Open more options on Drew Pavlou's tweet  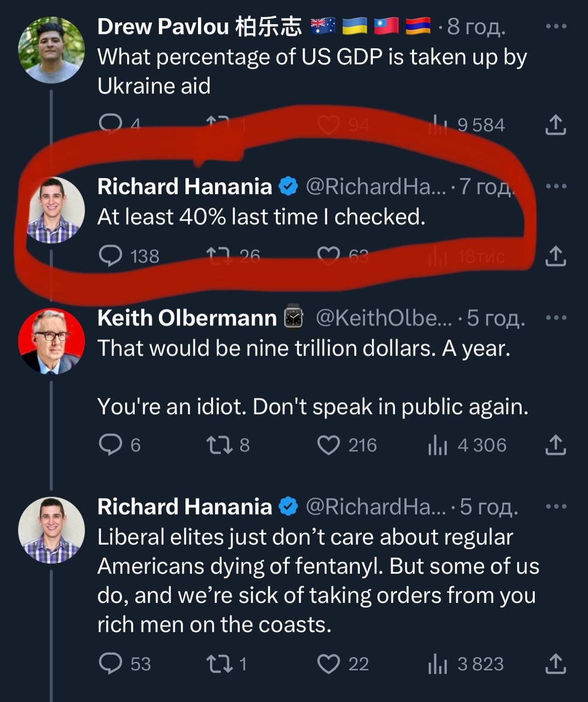tap(556, 26)
